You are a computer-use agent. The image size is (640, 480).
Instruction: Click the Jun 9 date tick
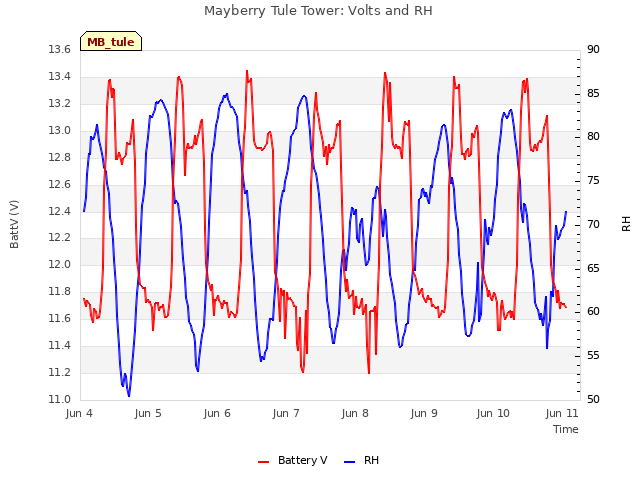[424, 413]
